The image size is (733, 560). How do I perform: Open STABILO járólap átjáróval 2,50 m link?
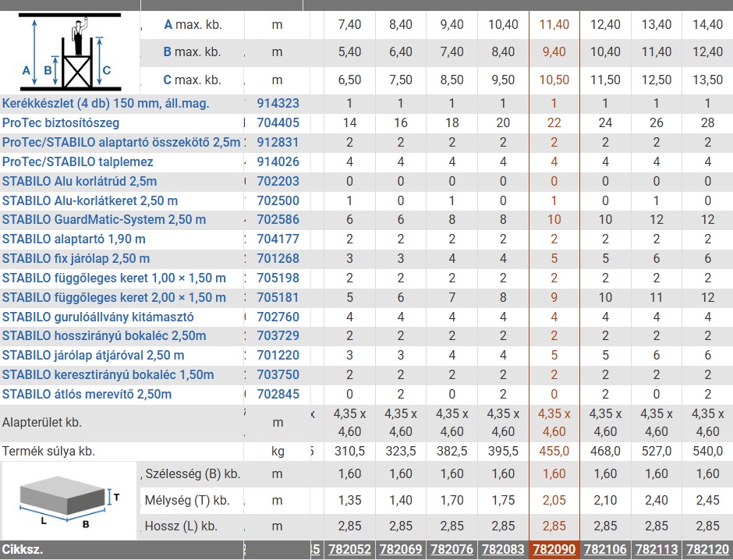click(x=93, y=355)
